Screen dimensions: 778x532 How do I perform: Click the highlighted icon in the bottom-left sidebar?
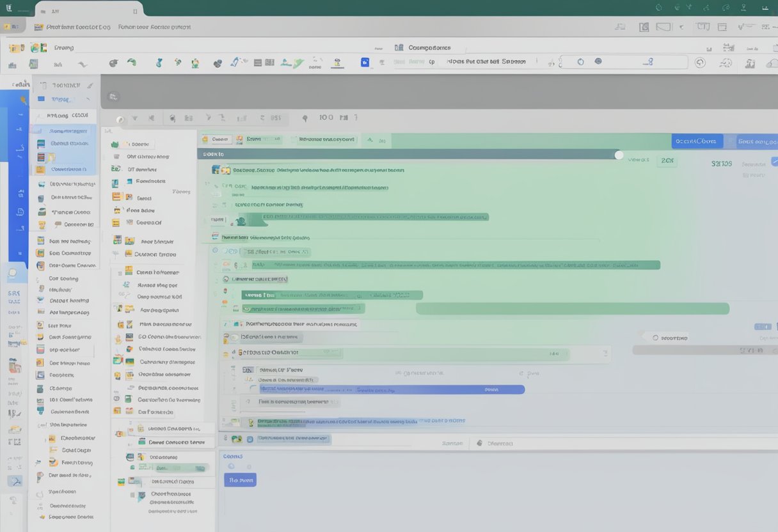14,481
